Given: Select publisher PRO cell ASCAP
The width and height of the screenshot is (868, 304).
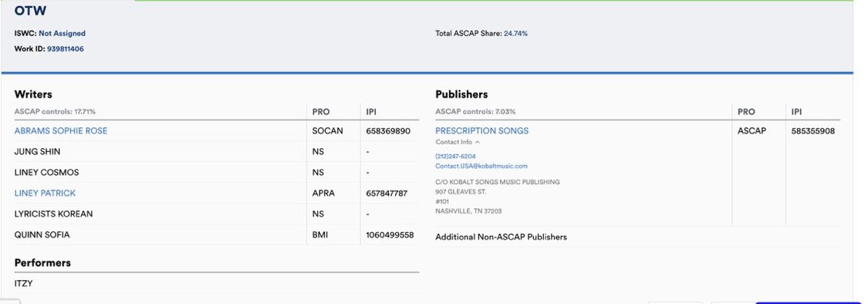Looking at the screenshot, I should tap(751, 131).
